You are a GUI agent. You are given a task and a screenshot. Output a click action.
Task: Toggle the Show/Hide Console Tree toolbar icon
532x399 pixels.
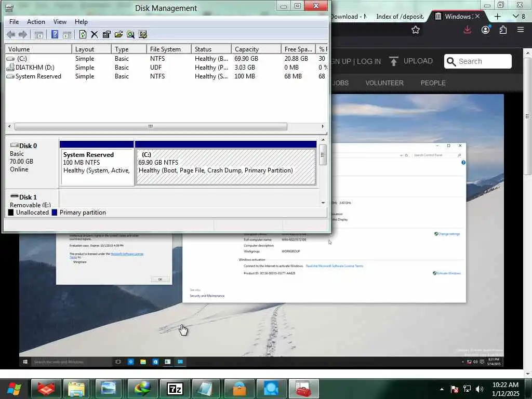(38, 34)
